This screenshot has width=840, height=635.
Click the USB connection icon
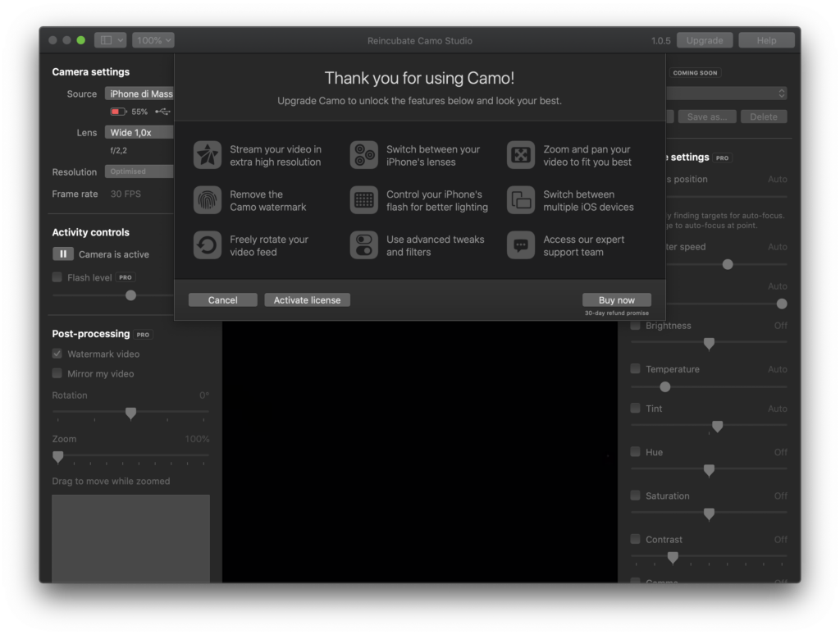[x=163, y=112]
